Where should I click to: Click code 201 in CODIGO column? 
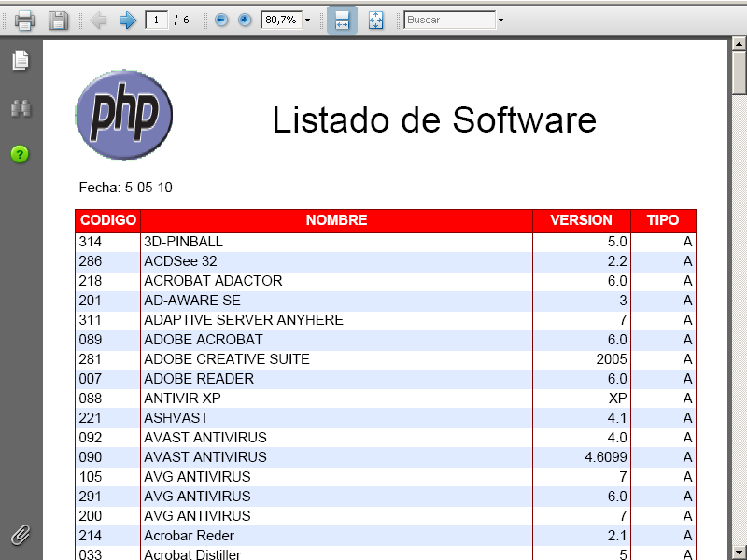coord(90,301)
